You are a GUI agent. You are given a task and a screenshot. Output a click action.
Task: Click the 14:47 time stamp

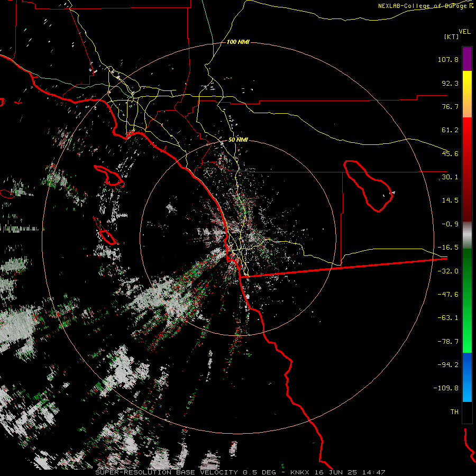[374, 472]
